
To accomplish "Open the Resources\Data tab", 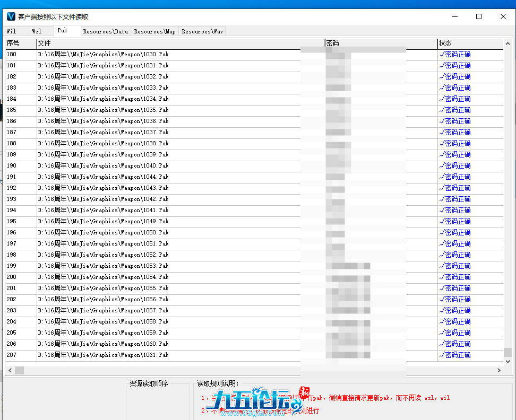I will point(105,31).
